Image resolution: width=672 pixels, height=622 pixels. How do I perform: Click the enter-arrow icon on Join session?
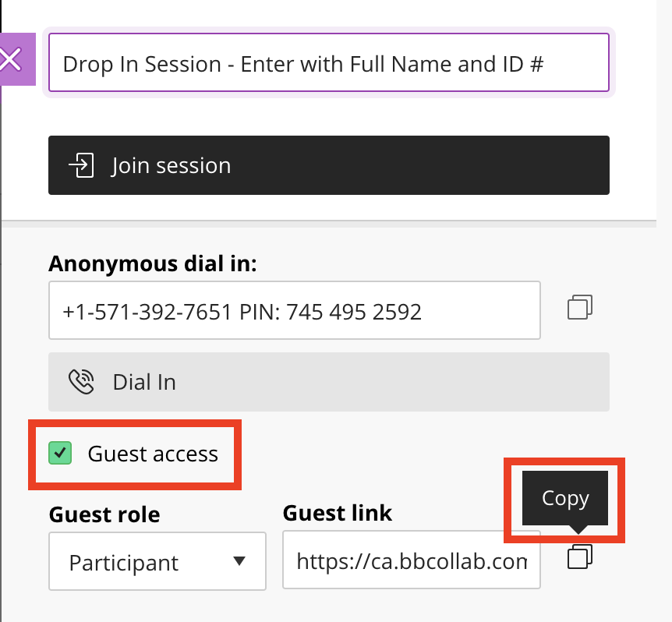(81, 165)
